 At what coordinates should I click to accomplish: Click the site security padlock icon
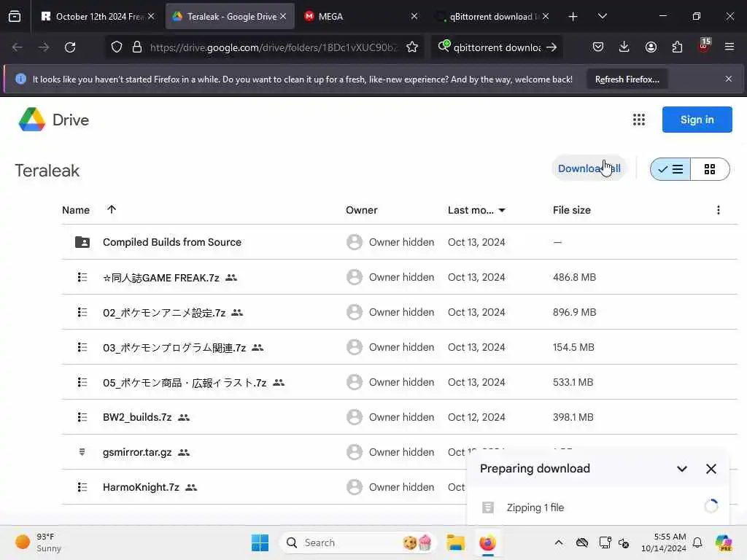137,47
